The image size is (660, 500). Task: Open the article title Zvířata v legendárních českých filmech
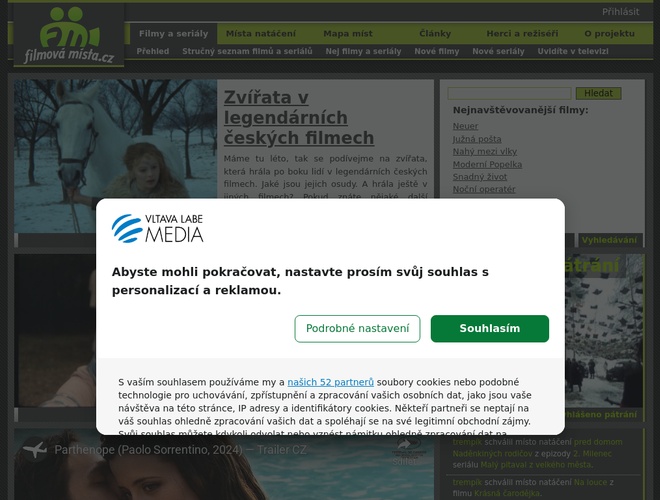pyautogui.click(x=299, y=117)
